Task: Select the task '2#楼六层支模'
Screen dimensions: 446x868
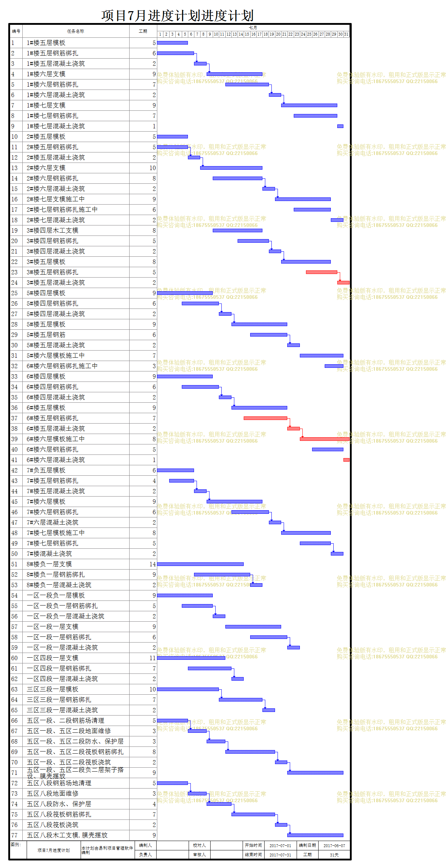Action: 46,168
